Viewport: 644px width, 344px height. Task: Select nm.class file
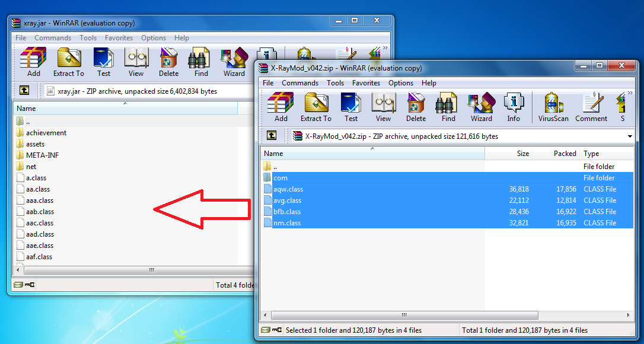(447, 223)
